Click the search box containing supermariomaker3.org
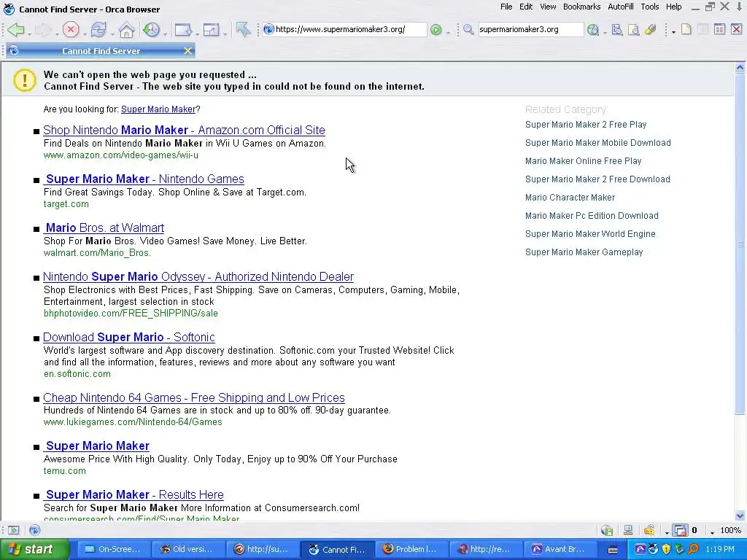747x560 pixels. pyautogui.click(x=531, y=29)
